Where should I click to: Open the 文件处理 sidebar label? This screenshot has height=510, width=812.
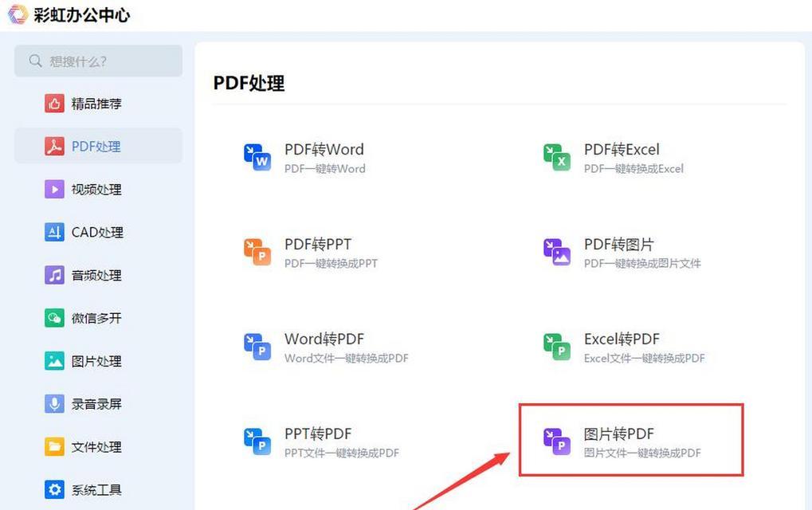[96, 446]
